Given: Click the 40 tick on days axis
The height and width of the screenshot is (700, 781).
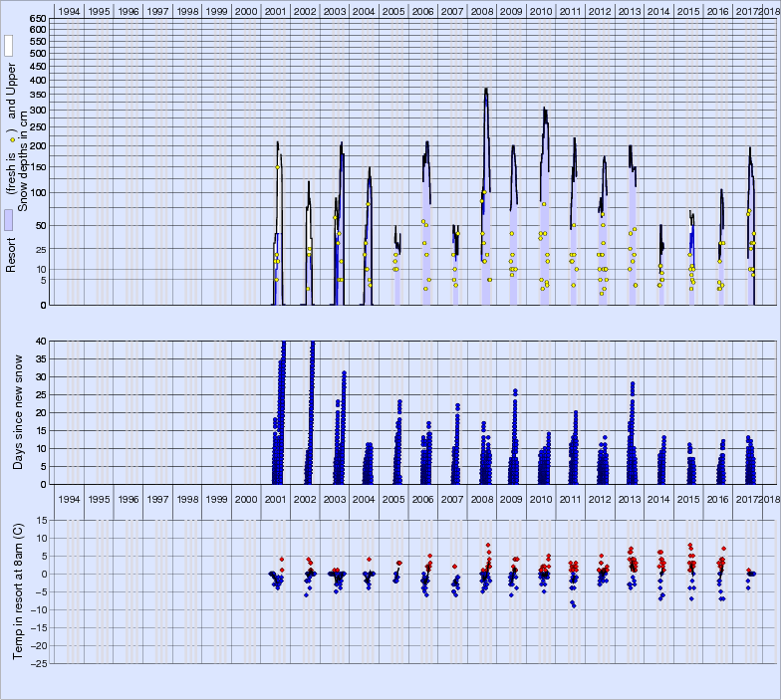Looking at the screenshot, I should tap(40, 342).
